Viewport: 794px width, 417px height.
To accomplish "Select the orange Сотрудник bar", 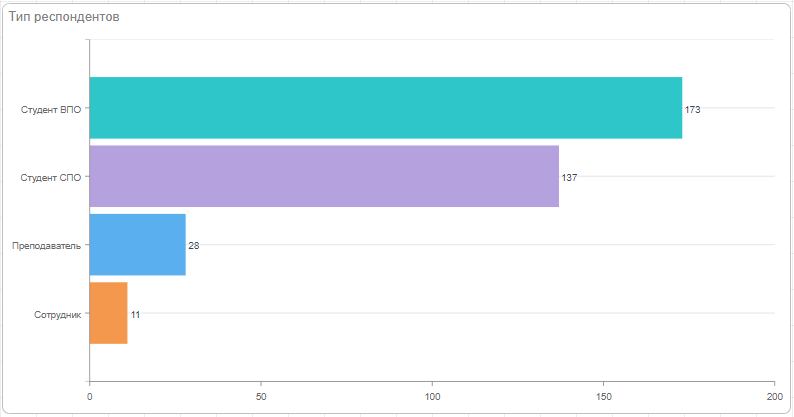I will click(109, 313).
